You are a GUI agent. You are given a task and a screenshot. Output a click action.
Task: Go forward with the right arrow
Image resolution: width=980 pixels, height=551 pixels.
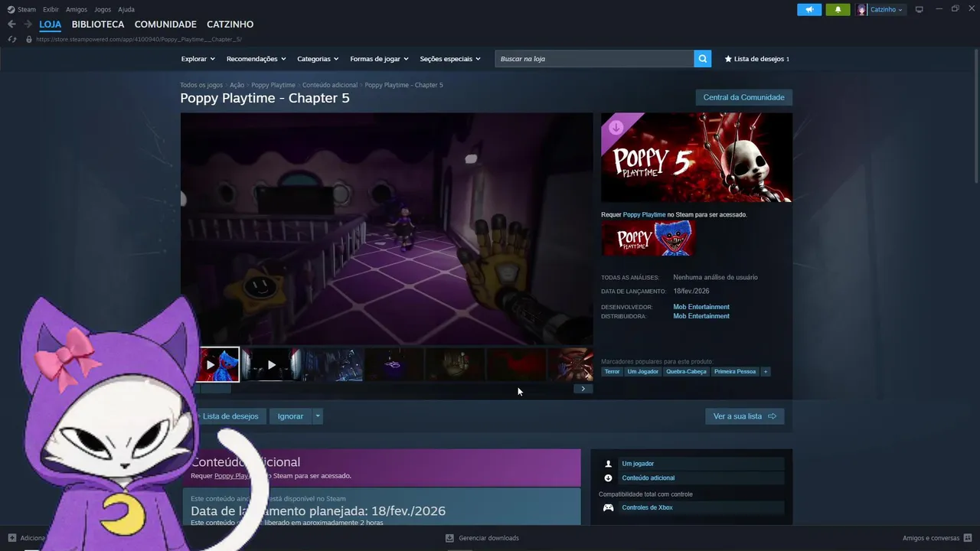pyautogui.click(x=28, y=24)
